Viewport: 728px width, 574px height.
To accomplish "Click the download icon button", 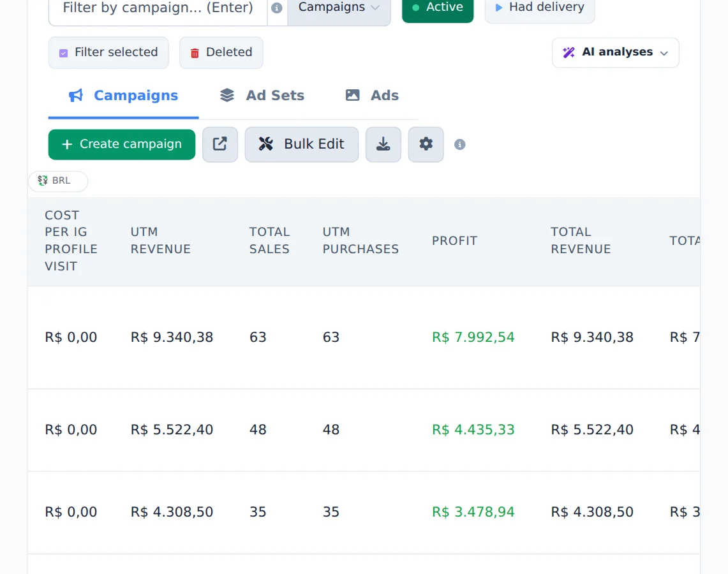I will (383, 144).
